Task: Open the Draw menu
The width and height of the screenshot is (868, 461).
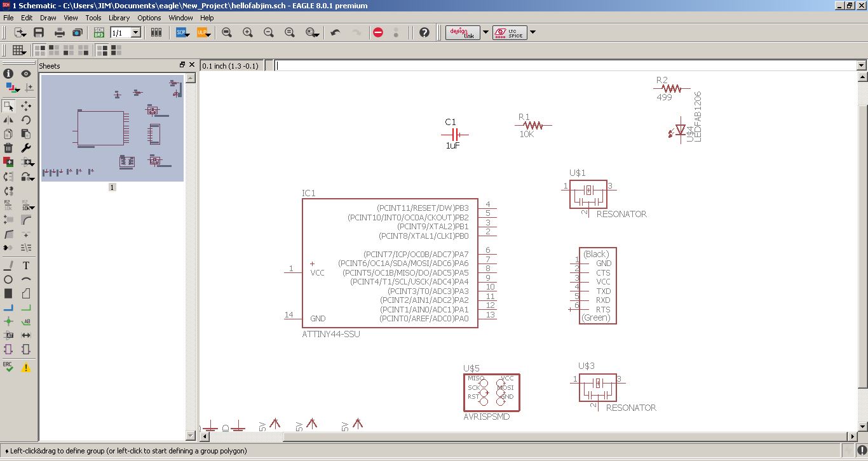Action: click(48, 18)
